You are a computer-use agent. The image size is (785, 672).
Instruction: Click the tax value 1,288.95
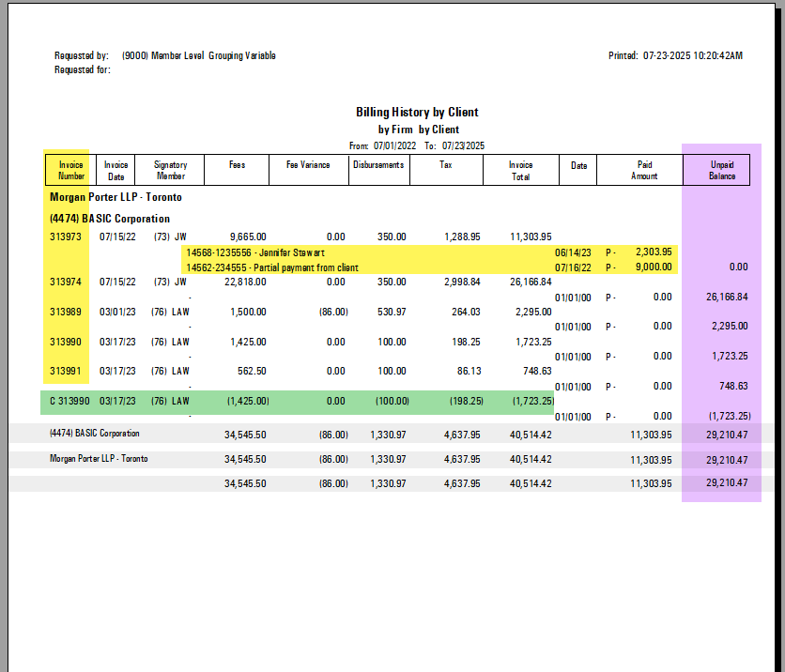click(462, 237)
